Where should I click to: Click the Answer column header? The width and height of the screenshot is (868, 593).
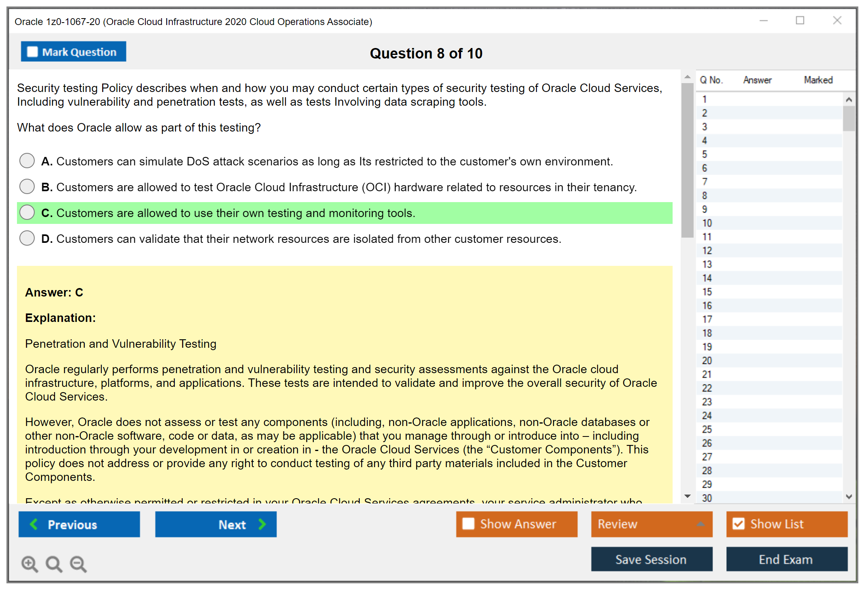coord(757,80)
